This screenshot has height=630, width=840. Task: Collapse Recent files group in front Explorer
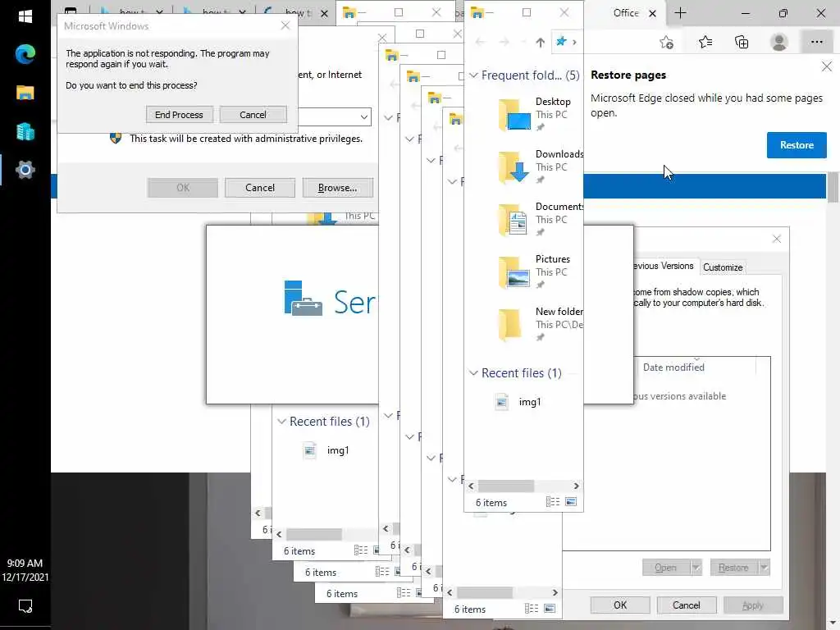click(473, 373)
